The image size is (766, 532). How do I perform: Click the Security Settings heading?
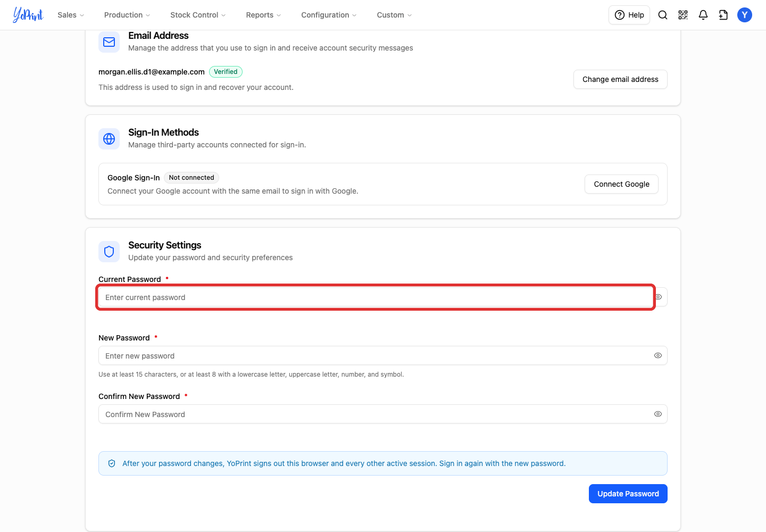pos(165,245)
